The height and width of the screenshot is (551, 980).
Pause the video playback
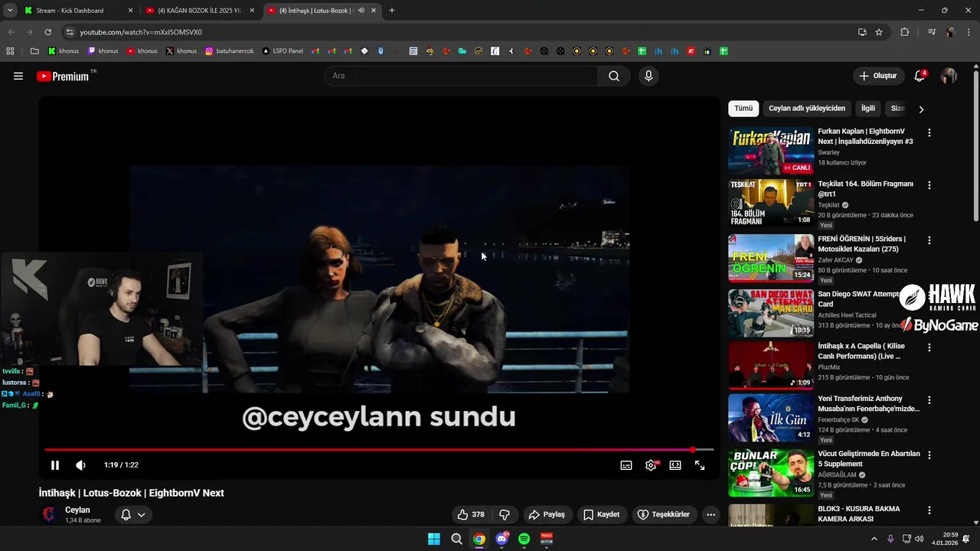55,465
